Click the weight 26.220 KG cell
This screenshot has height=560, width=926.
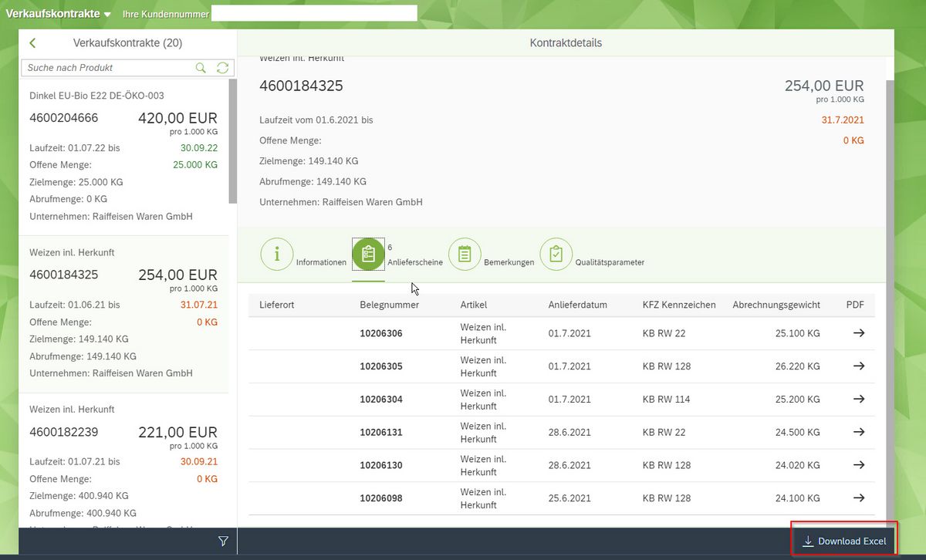(x=798, y=367)
